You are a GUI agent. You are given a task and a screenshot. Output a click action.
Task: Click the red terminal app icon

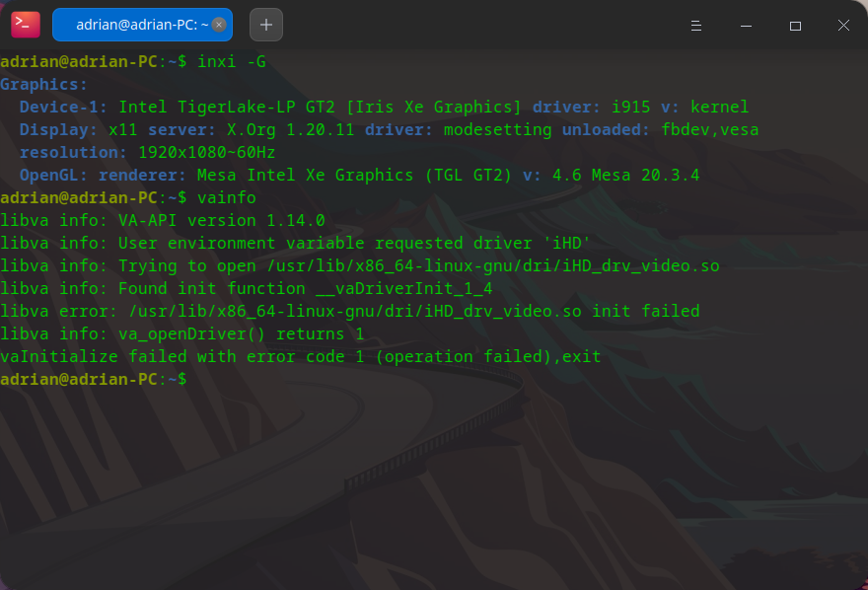pyautogui.click(x=26, y=25)
